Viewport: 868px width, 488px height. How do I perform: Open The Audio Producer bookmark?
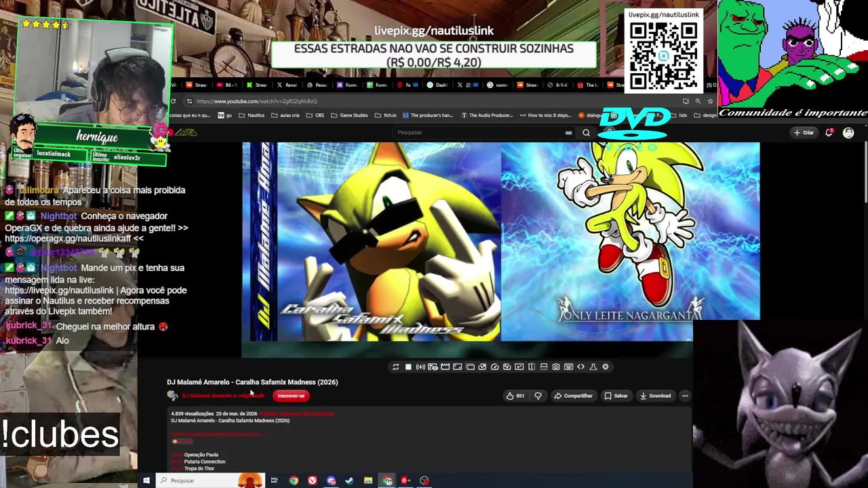pyautogui.click(x=487, y=115)
